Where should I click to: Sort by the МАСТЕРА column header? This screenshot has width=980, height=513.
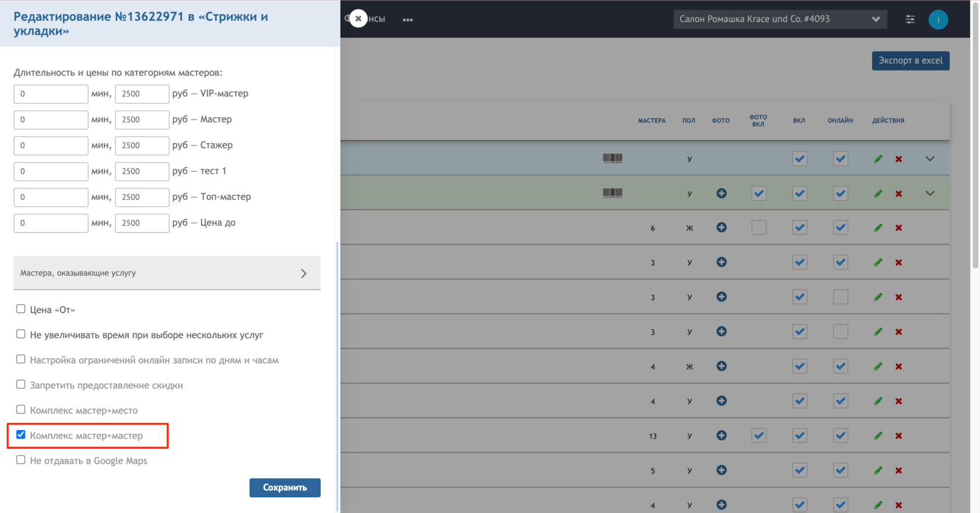point(652,121)
